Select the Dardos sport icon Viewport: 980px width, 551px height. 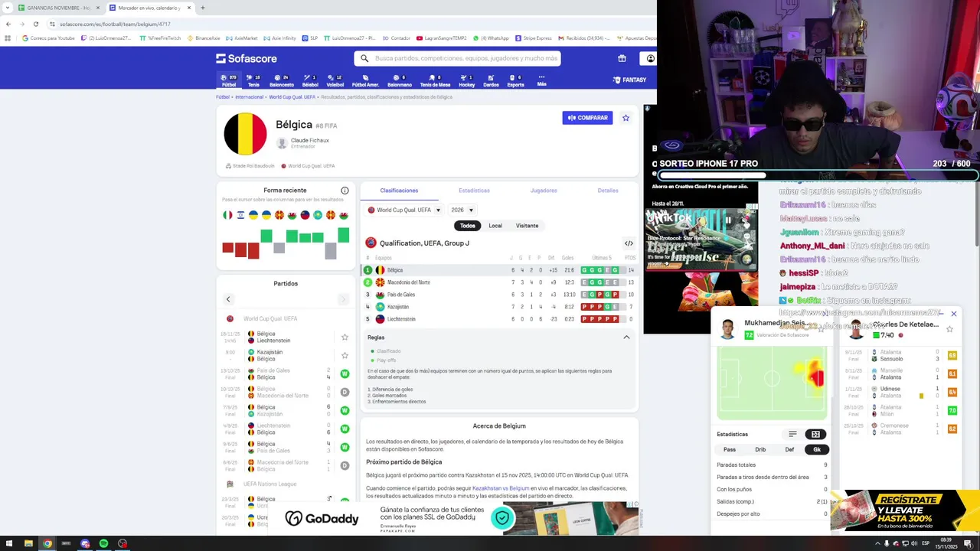tap(491, 80)
